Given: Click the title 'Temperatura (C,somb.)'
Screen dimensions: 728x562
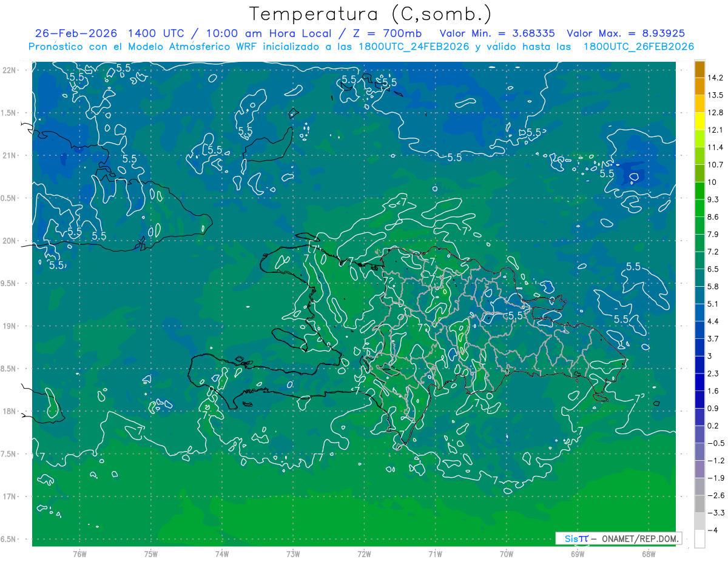Looking at the screenshot, I should tap(371, 14).
